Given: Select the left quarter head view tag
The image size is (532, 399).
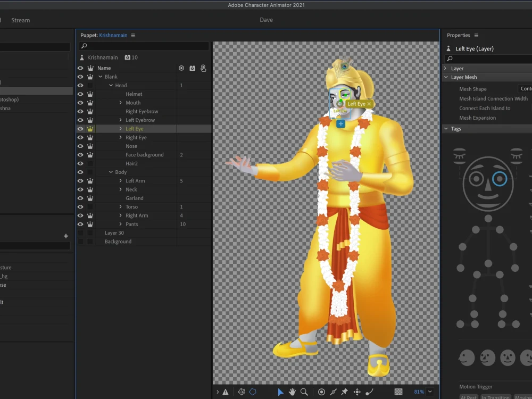Looking at the screenshot, I should coord(487,358).
